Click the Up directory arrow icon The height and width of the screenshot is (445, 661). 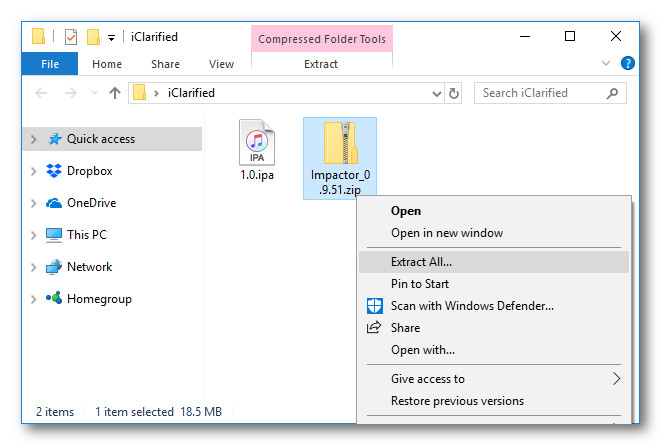115,93
